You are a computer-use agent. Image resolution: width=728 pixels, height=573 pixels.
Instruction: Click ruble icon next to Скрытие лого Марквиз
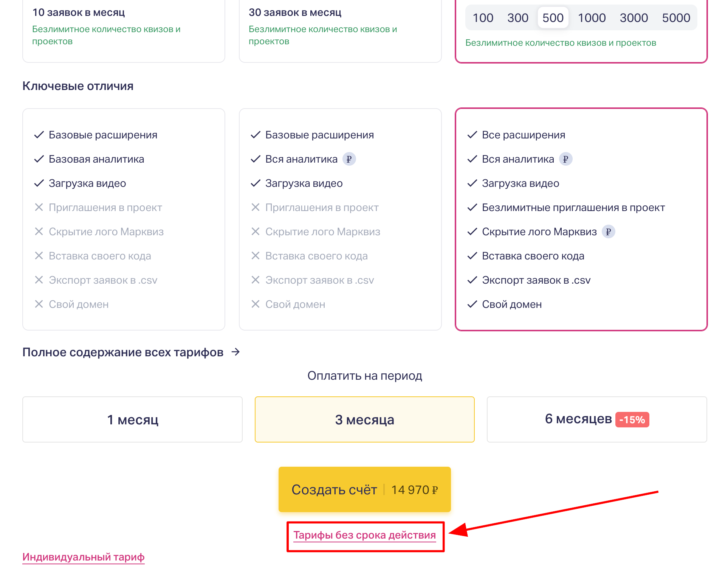[x=608, y=232]
